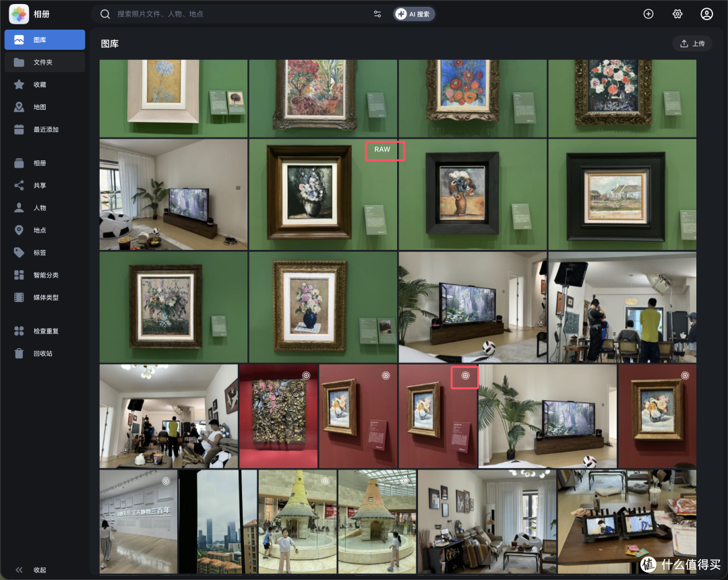
Task: Click the 地图 map marker icon
Action: point(19,107)
